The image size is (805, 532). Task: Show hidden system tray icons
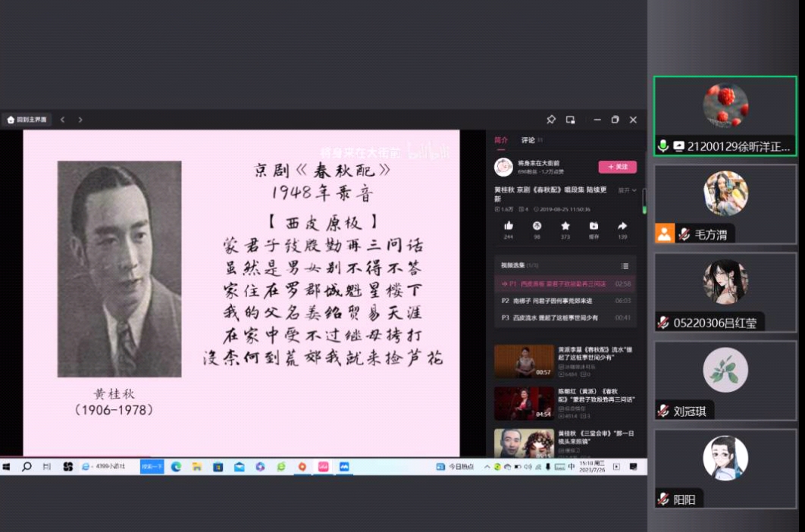487,467
